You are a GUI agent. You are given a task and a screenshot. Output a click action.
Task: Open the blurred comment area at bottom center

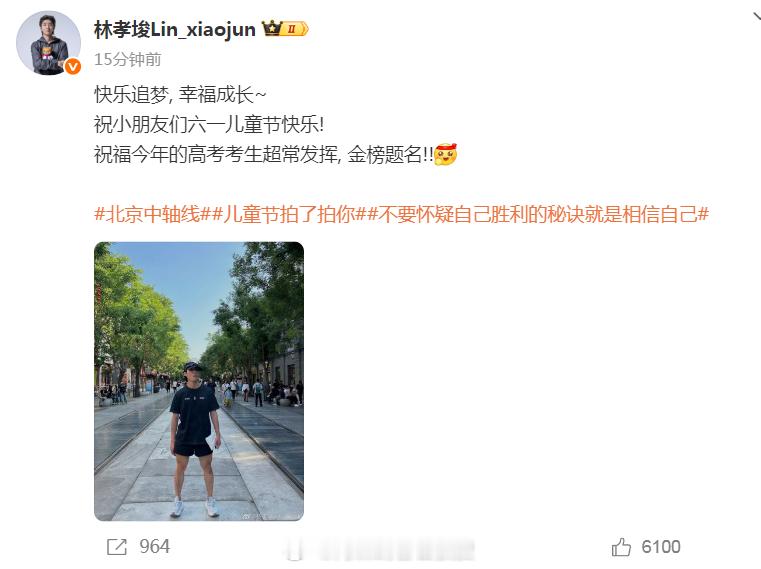[379, 550]
